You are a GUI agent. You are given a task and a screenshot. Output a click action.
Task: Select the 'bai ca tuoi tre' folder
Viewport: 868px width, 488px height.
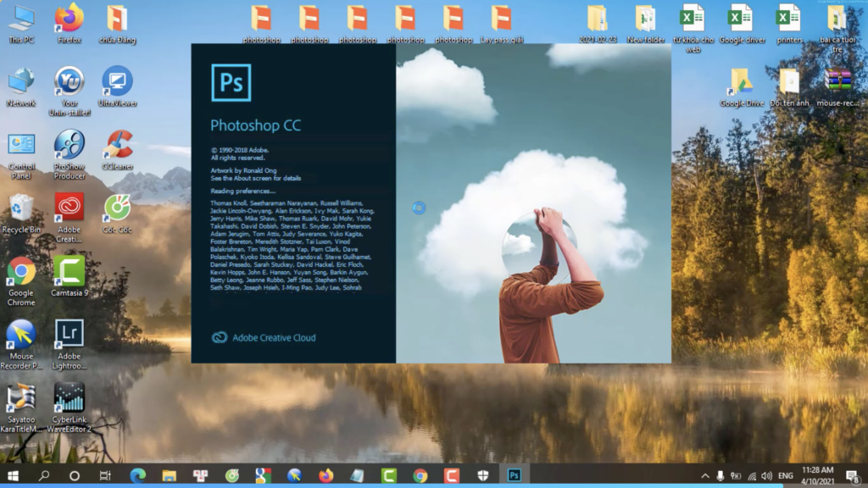837,29
